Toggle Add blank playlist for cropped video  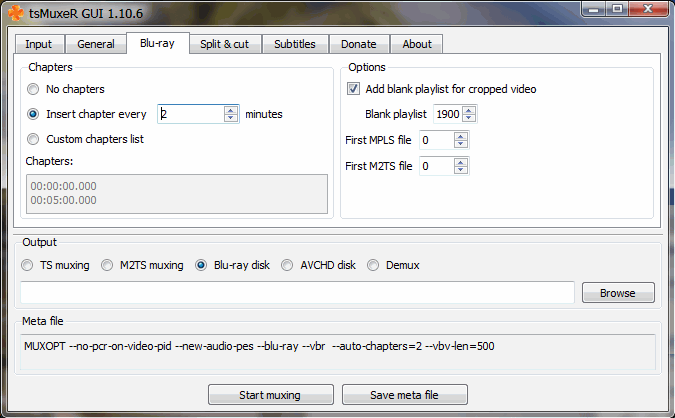354,89
